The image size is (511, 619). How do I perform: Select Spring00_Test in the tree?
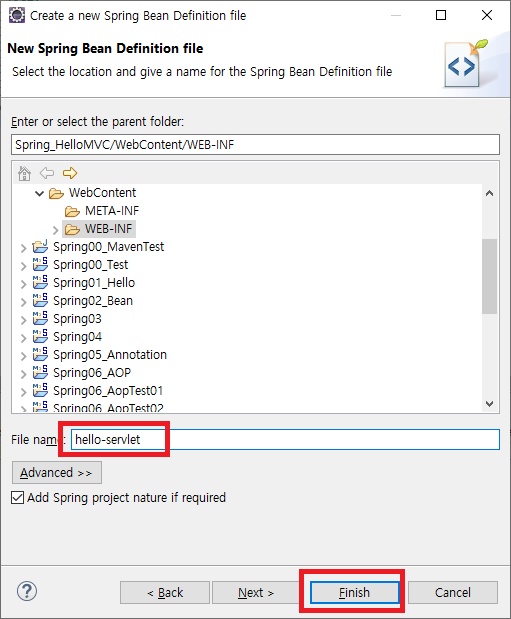[x=91, y=264]
